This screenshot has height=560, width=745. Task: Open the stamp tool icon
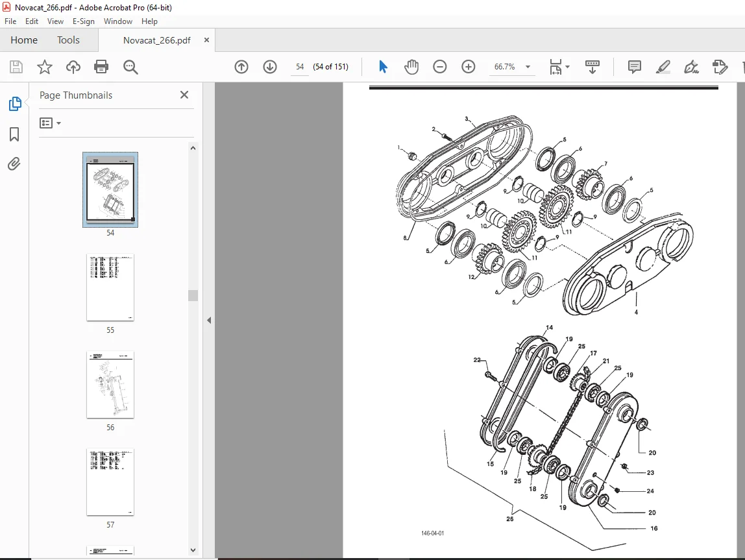[x=720, y=67]
